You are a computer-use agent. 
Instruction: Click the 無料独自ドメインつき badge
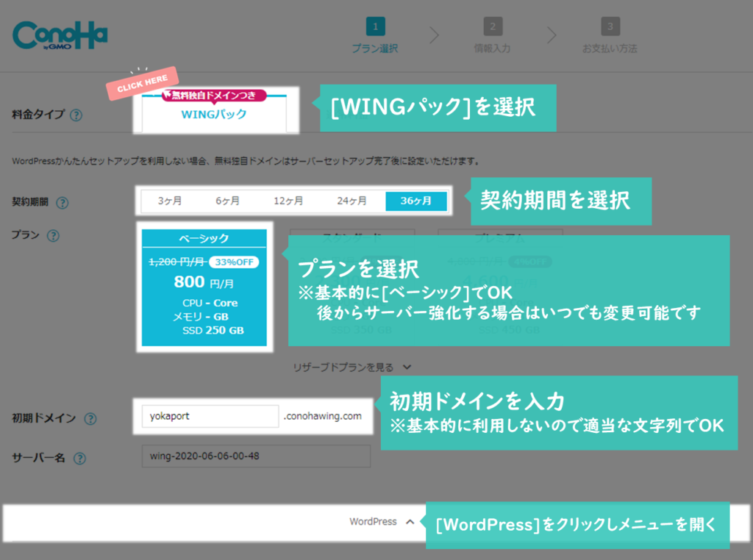pyautogui.click(x=214, y=96)
